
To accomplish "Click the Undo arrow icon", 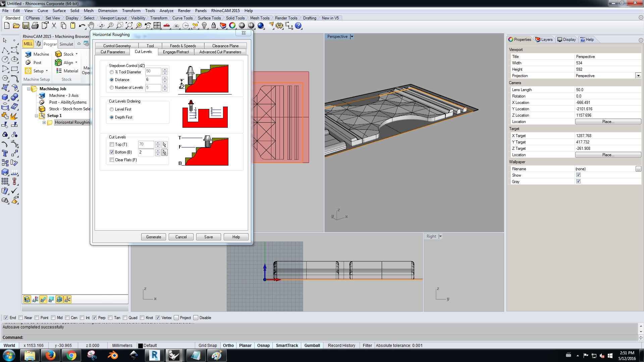I will pos(82,25).
